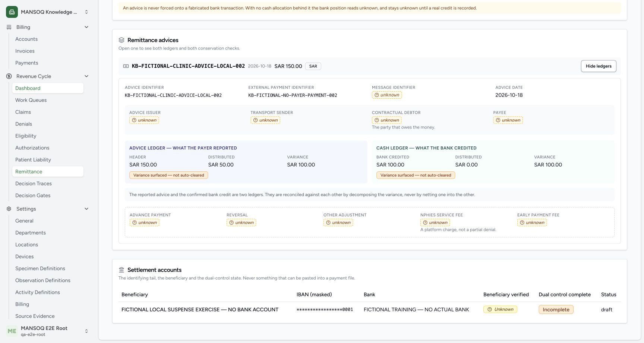The height and width of the screenshot is (343, 644).
Task: Collapse the Billing sidebar section
Action: pyautogui.click(x=86, y=27)
